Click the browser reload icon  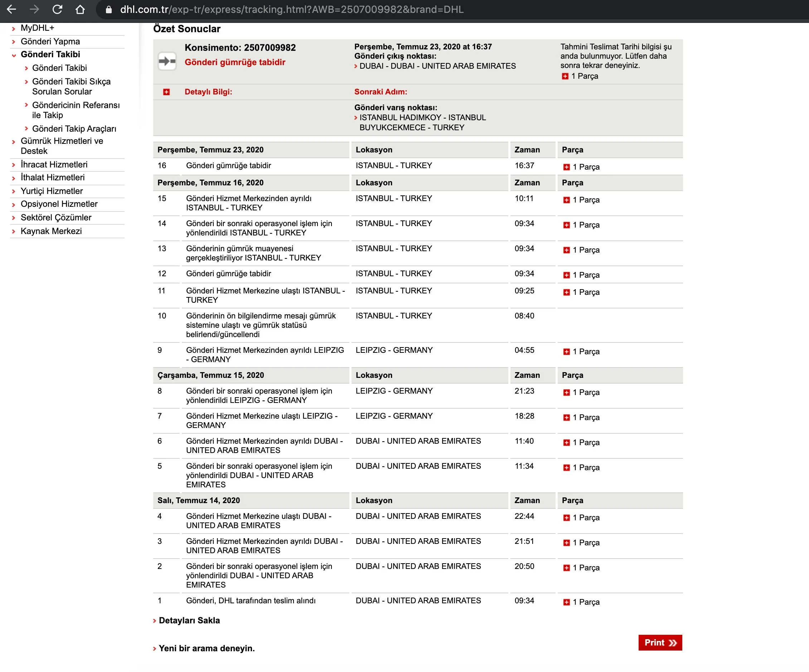57,9
